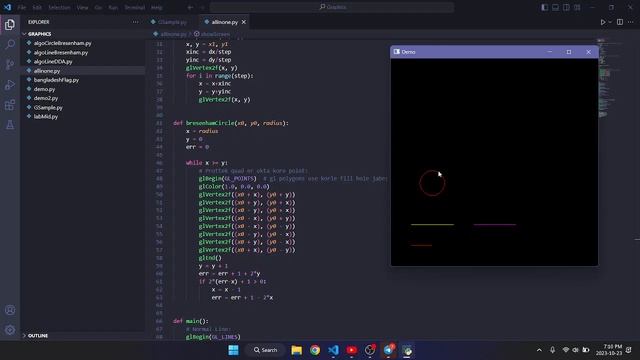Open the Explorer panel ellipsis menu
This screenshot has height=360, width=640.
136,22
